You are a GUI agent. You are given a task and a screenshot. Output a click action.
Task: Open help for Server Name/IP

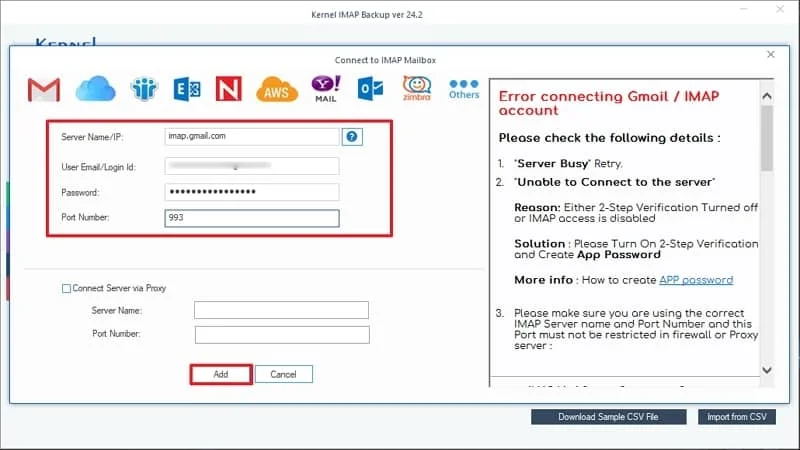click(352, 136)
